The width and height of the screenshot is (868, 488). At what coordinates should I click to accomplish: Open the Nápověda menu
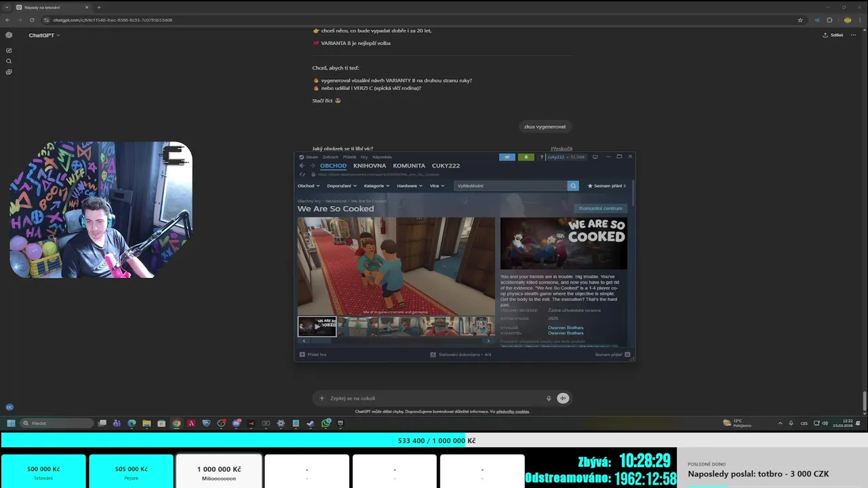click(382, 157)
